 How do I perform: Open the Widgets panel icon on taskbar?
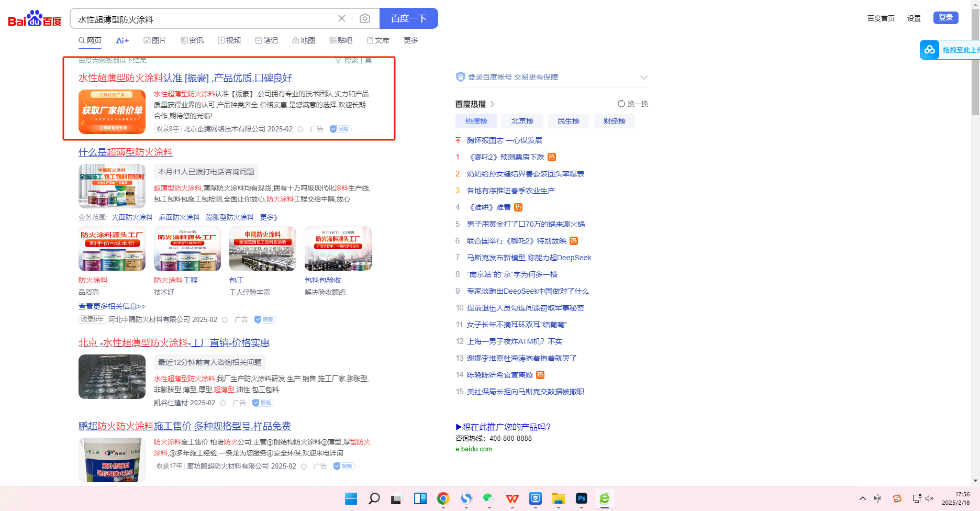tap(420, 498)
